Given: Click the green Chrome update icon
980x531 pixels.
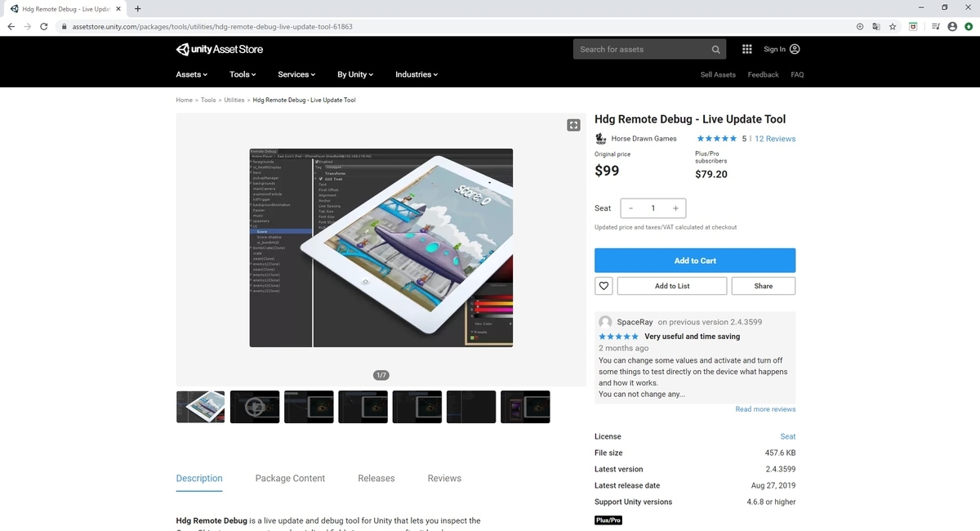Looking at the screenshot, I should [969, 26].
